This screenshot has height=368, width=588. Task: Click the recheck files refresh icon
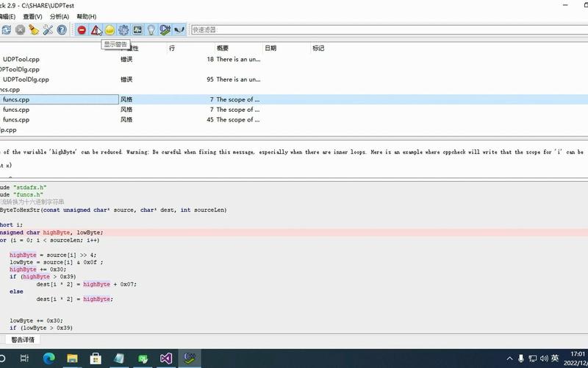6,29
